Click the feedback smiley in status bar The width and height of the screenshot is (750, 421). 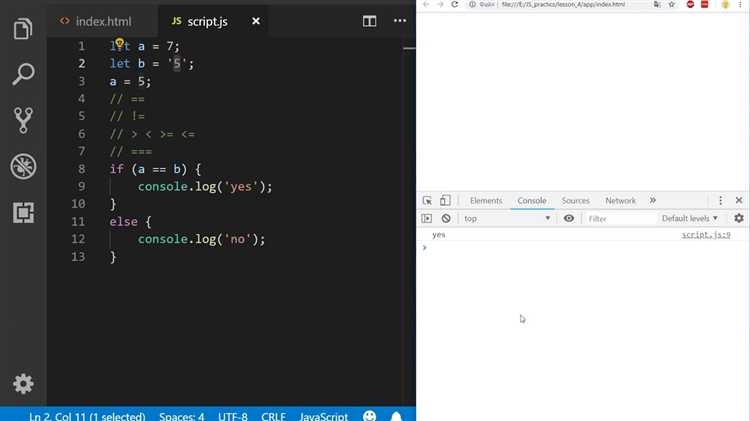(x=369, y=416)
